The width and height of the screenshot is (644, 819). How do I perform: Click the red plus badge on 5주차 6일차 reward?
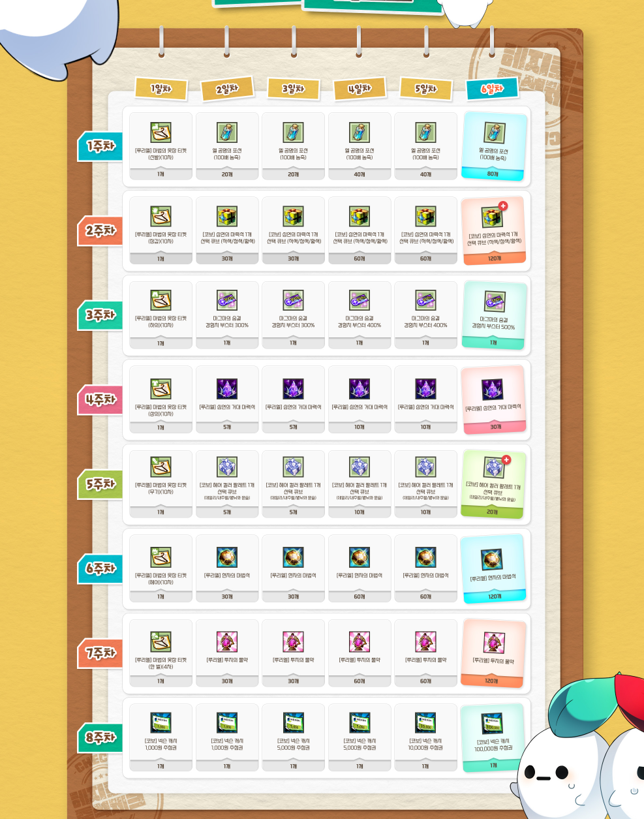(x=506, y=459)
